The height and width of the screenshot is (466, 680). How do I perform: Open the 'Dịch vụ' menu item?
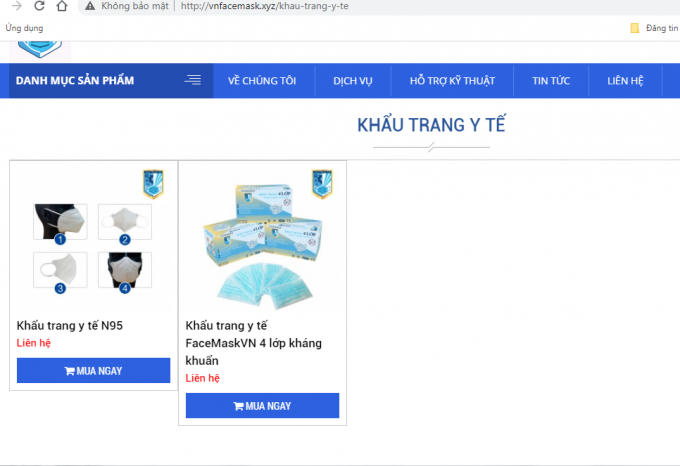pos(353,81)
